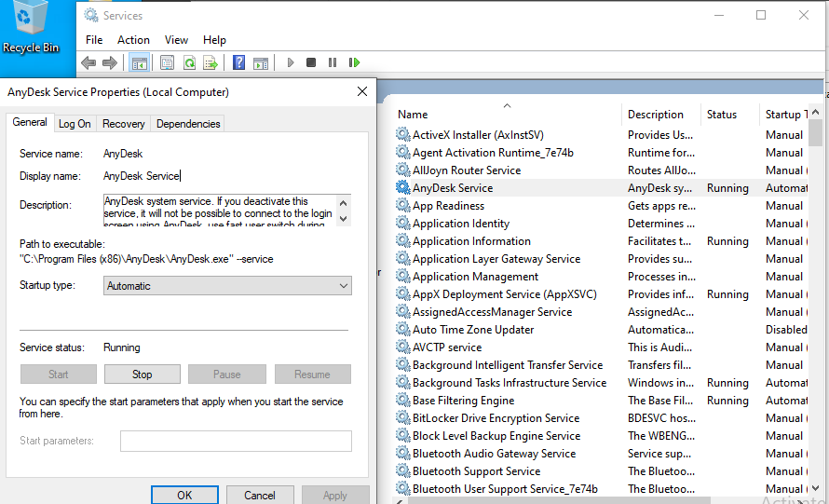829x504 pixels.
Task: Click the Start Service play icon
Action: click(291, 63)
